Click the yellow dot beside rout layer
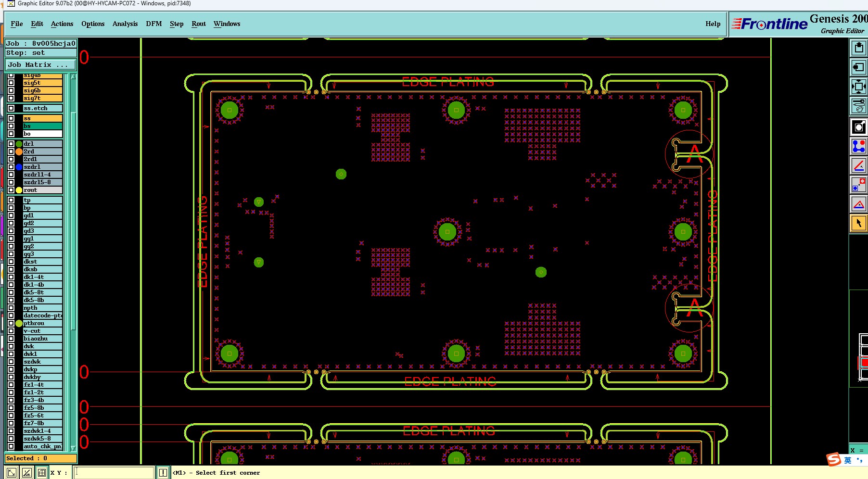 tap(19, 190)
